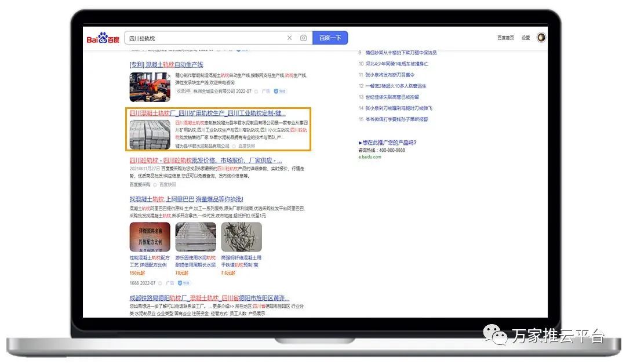Click the 百度快照 icon under 百度爱采购
Image resolution: width=626 pixels, height=364 pixels.
coord(155,184)
